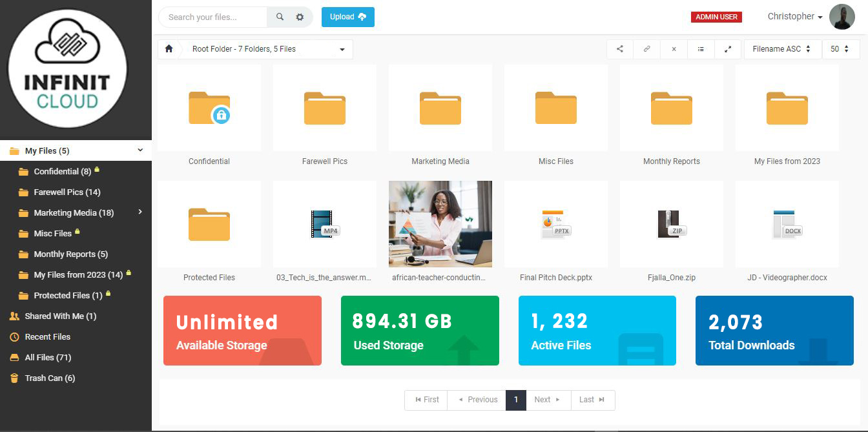Open Trash Can in the sidebar
The image size is (868, 432).
point(50,378)
